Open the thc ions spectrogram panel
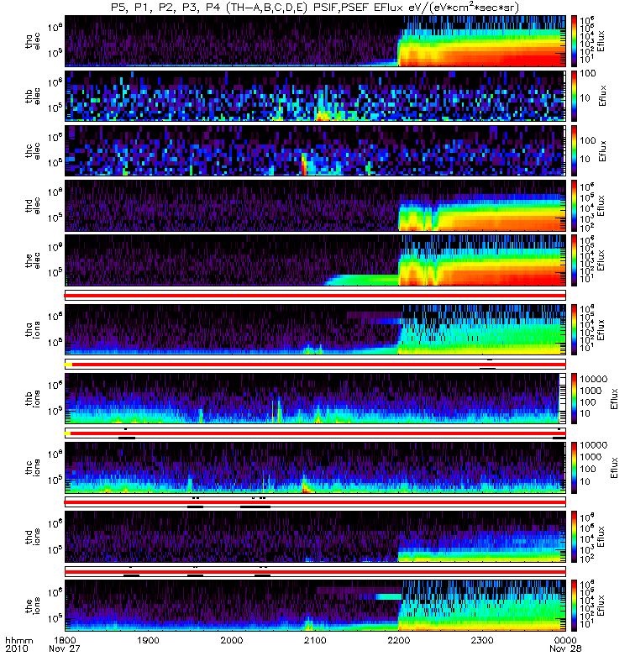Viewport: 630px width, 672px height. click(x=315, y=468)
